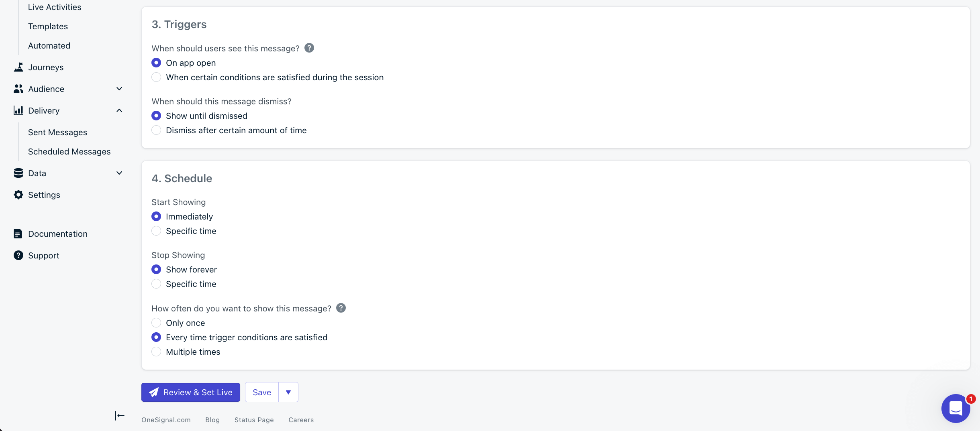The height and width of the screenshot is (431, 980).
Task: Open the Intercom chat bubble
Action: pyautogui.click(x=955, y=408)
